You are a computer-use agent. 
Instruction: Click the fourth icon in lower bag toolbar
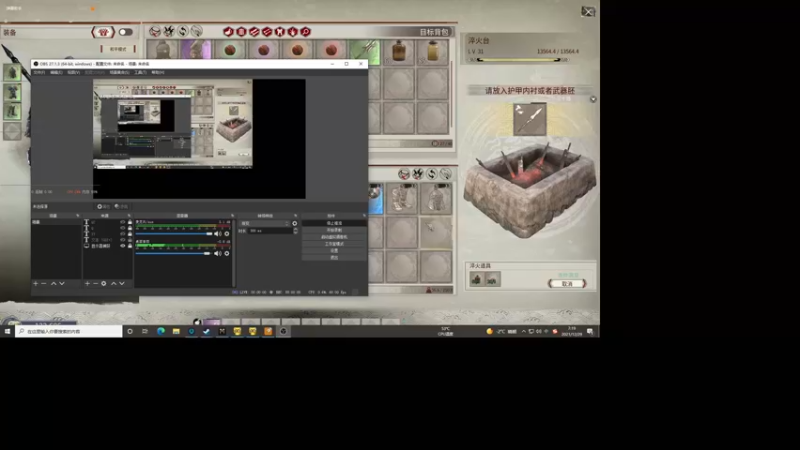tap(445, 174)
